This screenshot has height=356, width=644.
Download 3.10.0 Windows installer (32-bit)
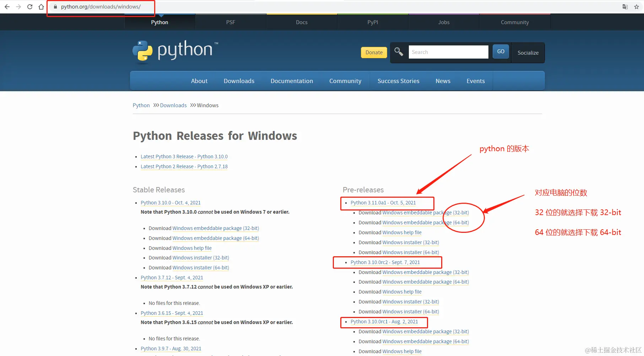tap(201, 258)
